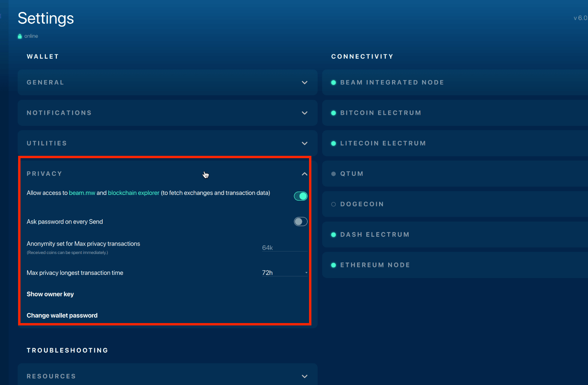
Task: Click the Bitcoin Electrum status indicator
Action: [x=334, y=113]
